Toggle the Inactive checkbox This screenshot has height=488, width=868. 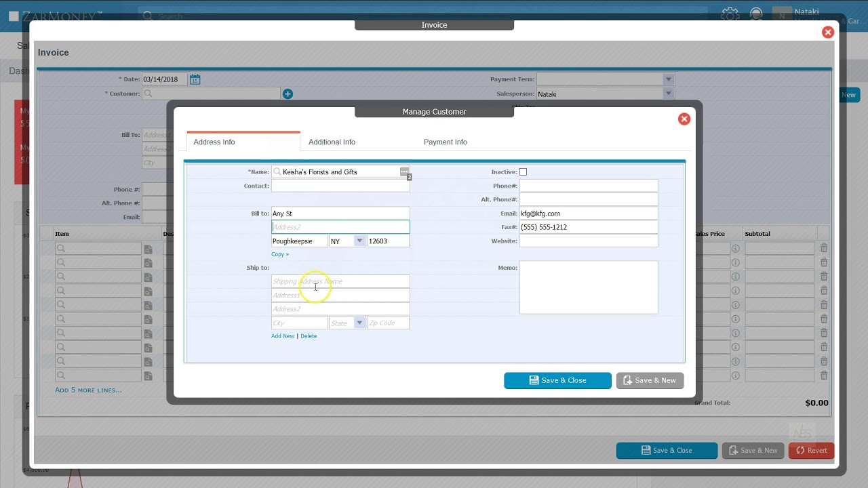pos(523,172)
